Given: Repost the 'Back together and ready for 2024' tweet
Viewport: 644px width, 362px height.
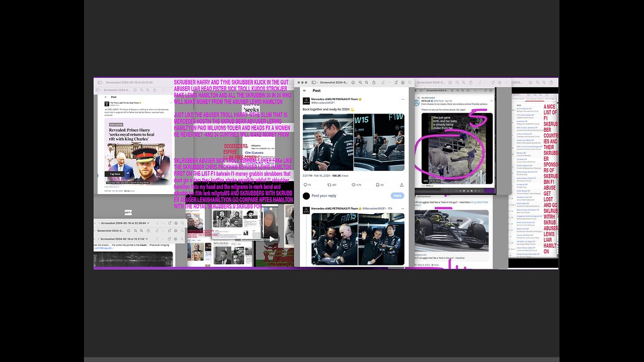Looking at the screenshot, I should coord(329,185).
